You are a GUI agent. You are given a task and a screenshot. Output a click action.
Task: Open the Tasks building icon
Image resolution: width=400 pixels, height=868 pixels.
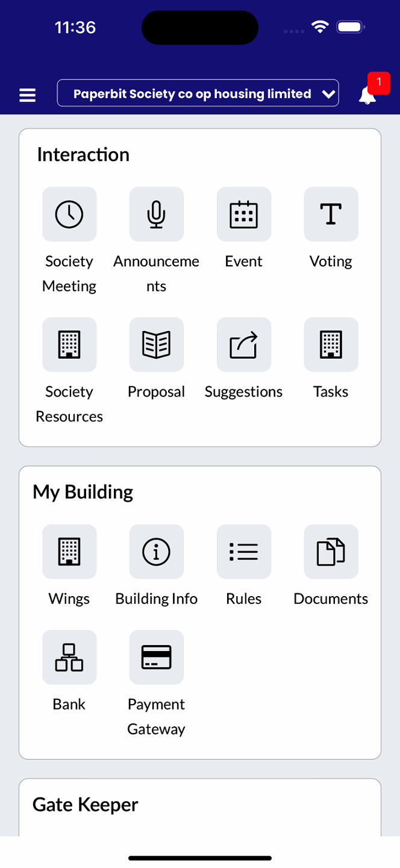pyautogui.click(x=330, y=344)
